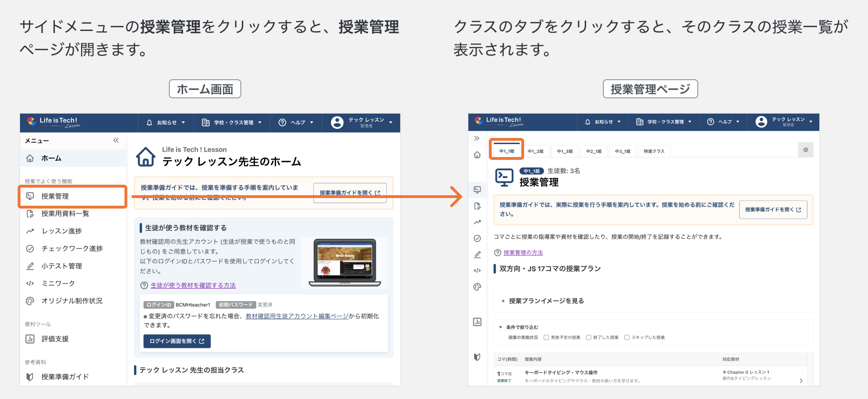Collapse the 条件で絞り込む filter section
This screenshot has width=868, height=399.
[x=518, y=327]
